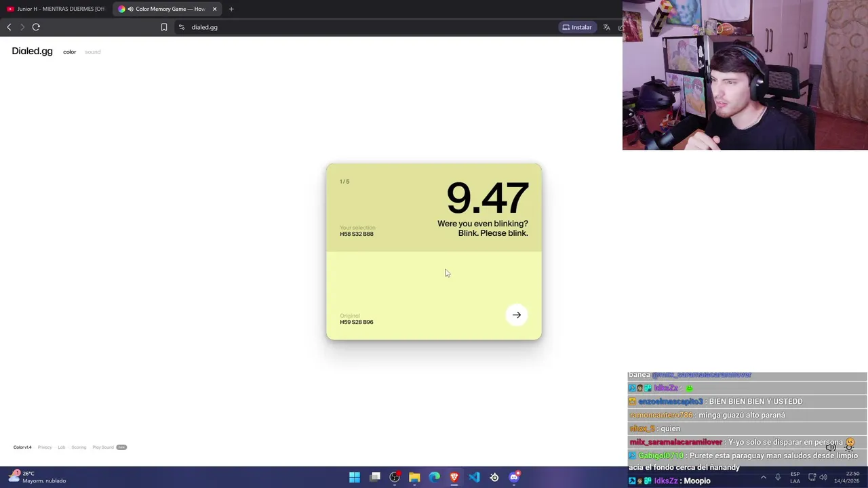Click the Color v1.4 footer label
The height and width of the screenshot is (488, 868).
tap(22, 447)
